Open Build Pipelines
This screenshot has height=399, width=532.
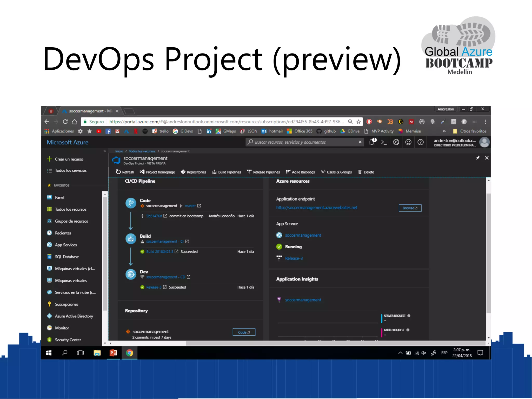tap(227, 172)
